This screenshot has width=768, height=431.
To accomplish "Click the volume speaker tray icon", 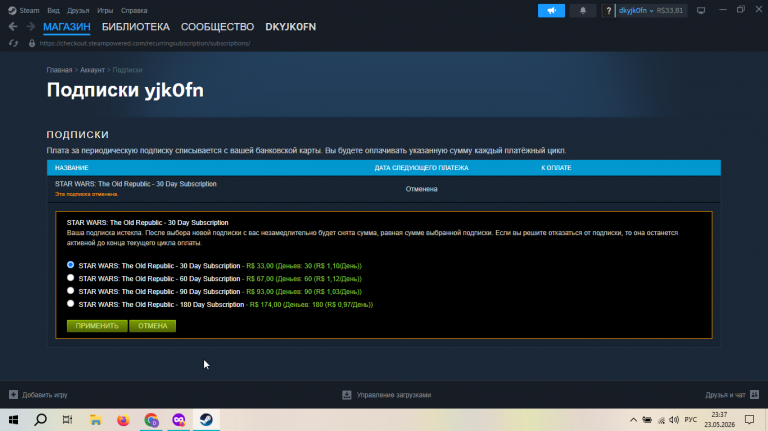I will (x=674, y=420).
